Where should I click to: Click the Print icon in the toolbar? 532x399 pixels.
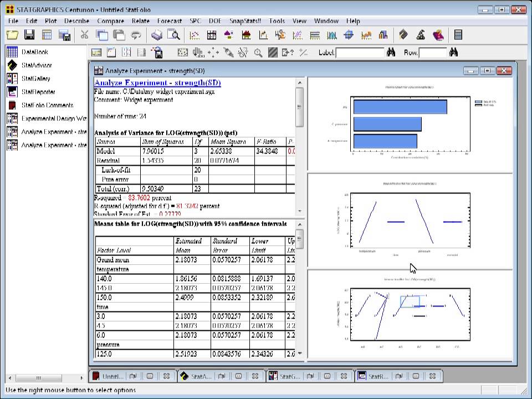(156, 35)
